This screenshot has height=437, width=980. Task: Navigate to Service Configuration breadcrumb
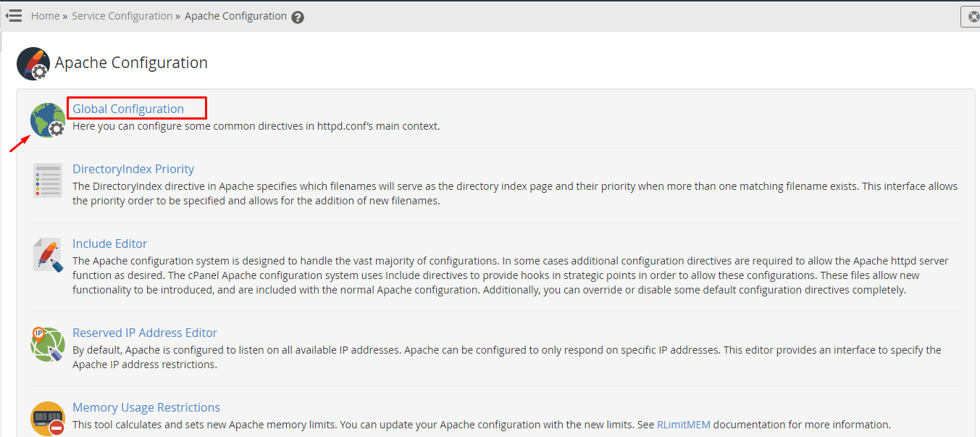pyautogui.click(x=122, y=16)
